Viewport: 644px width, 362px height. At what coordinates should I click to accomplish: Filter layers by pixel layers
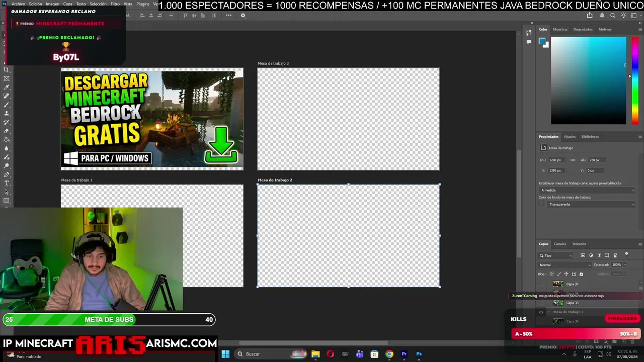[583, 255]
